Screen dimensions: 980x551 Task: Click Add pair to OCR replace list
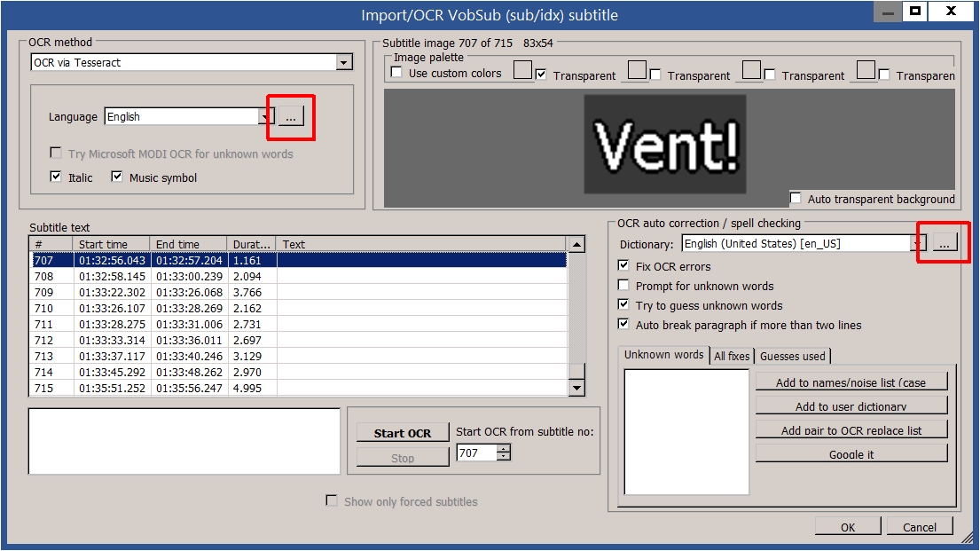(x=851, y=429)
